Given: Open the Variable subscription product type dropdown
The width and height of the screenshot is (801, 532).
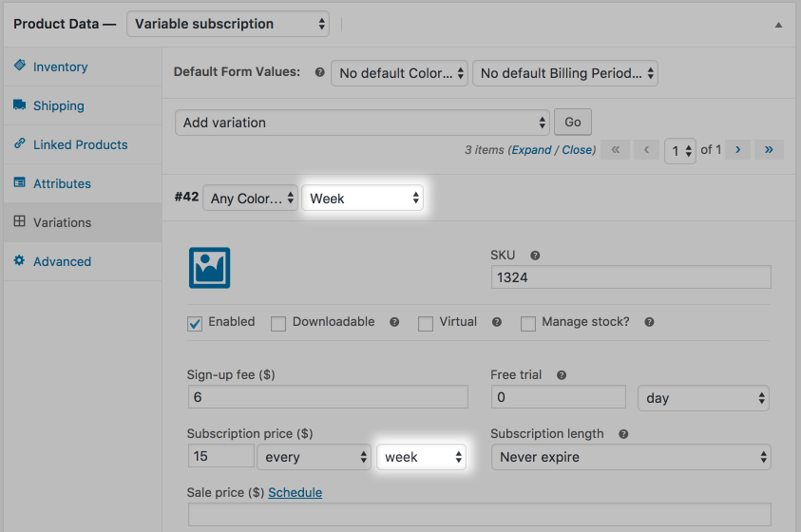Looking at the screenshot, I should (x=228, y=24).
